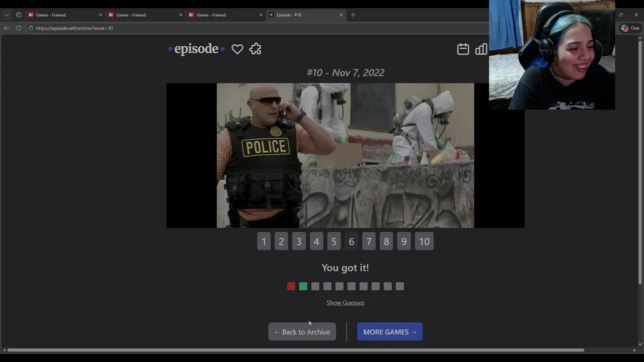Open the tab list dropdown arrow
The image size is (644, 362).
tap(7, 15)
